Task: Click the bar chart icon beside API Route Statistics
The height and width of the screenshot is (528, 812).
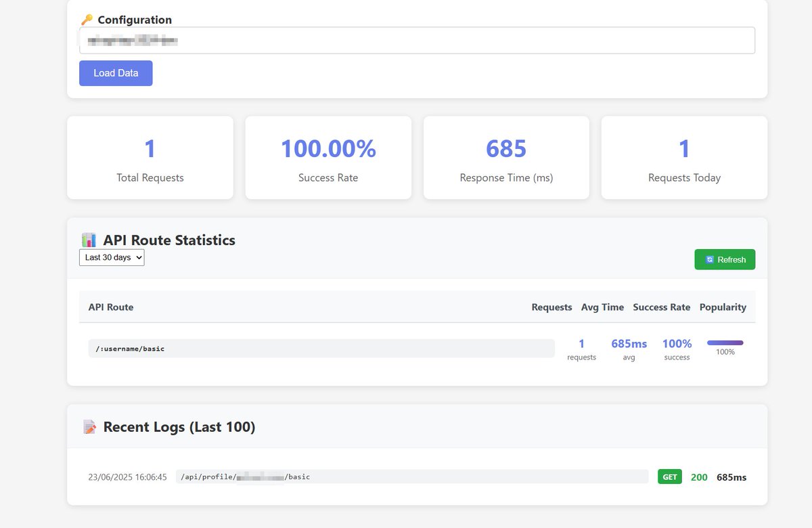Action: (x=89, y=240)
